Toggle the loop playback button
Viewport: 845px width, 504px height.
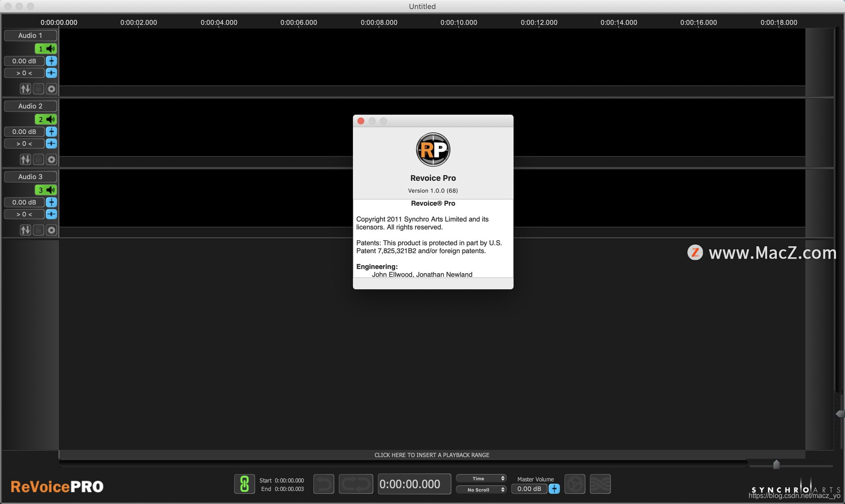point(356,484)
